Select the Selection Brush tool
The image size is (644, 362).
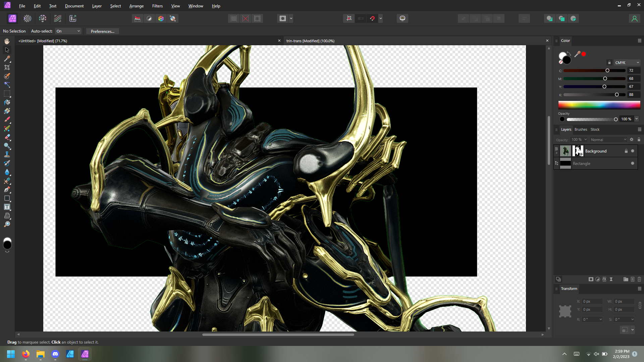7,76
